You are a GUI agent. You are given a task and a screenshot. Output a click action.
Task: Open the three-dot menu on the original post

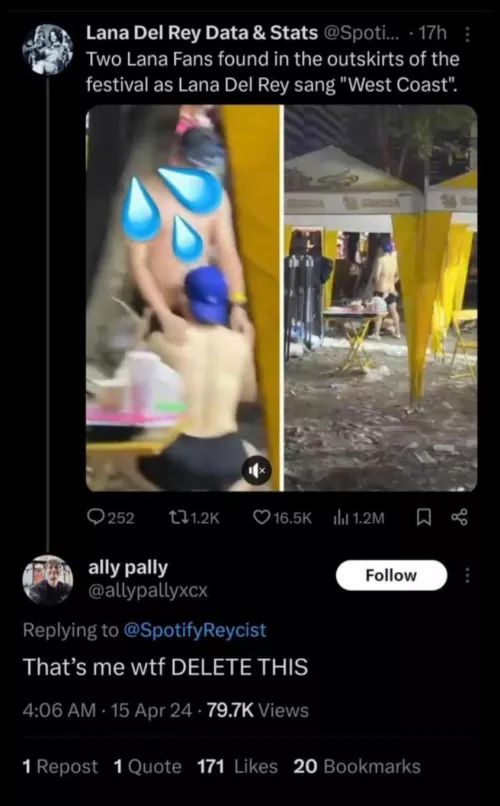click(467, 34)
